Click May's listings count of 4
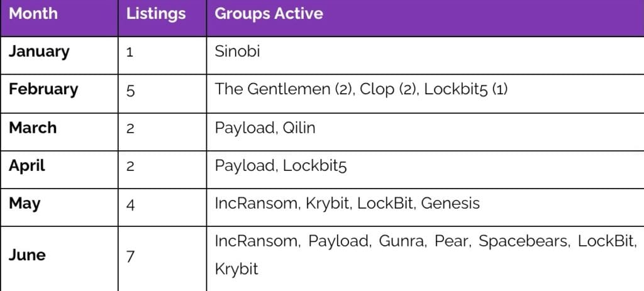The image size is (644, 291). 130,204
